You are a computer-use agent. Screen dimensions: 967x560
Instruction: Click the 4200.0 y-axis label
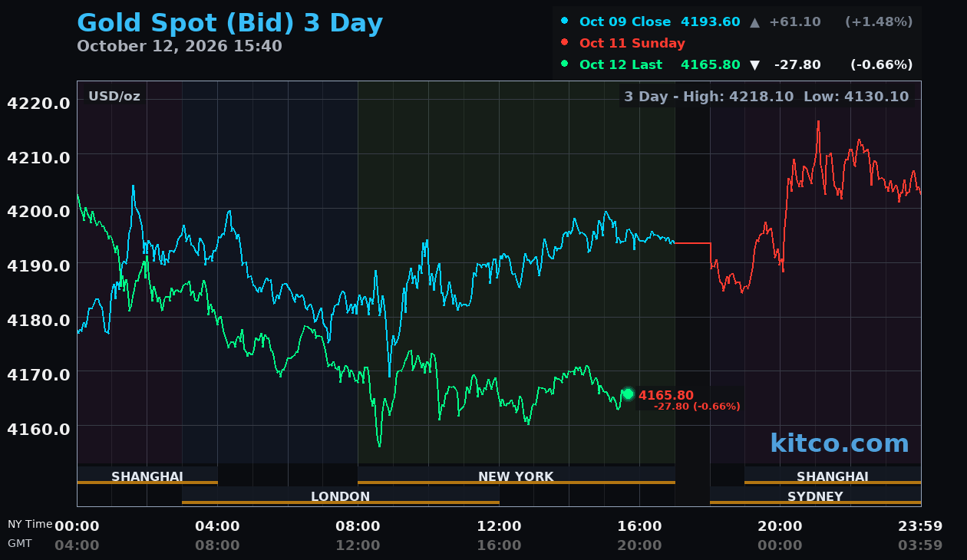pyautogui.click(x=38, y=212)
